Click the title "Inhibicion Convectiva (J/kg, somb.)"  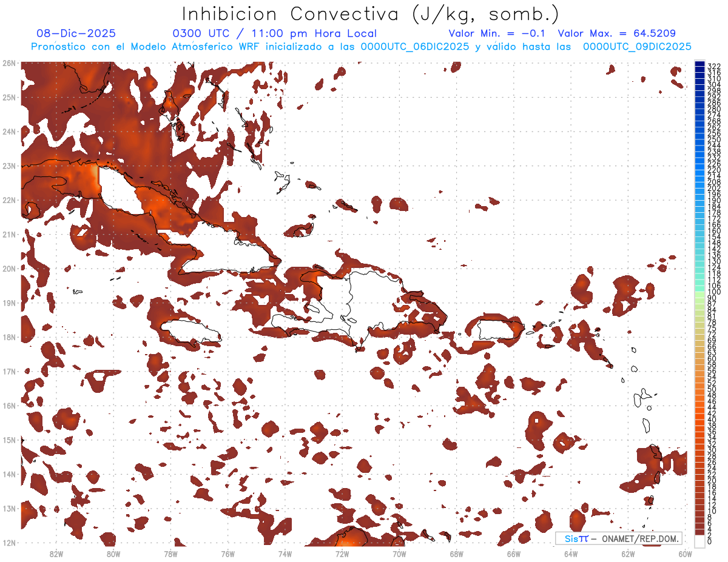point(371,14)
